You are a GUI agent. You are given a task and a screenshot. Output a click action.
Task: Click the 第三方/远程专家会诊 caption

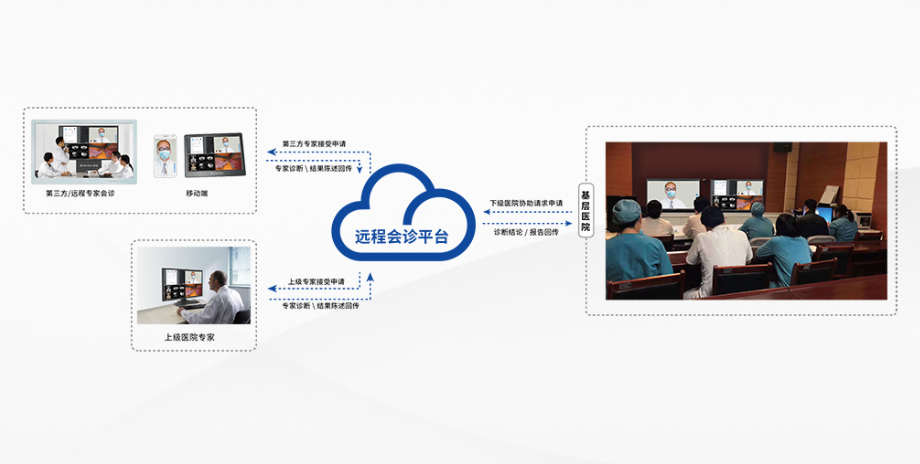click(x=80, y=193)
